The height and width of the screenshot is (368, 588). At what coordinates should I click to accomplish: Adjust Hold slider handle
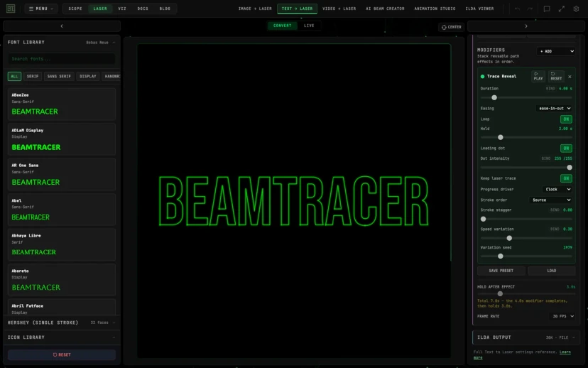[500, 137]
